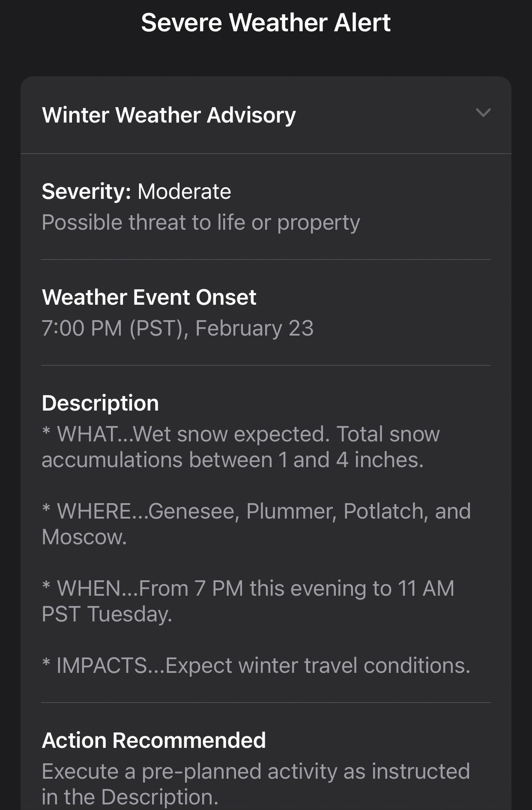Tap the word Moscow in locations

click(84, 537)
